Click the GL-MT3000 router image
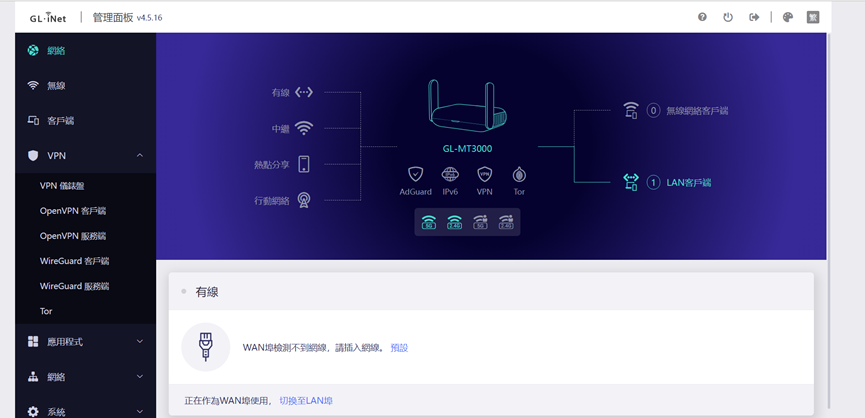The width and height of the screenshot is (865, 418). click(x=467, y=106)
